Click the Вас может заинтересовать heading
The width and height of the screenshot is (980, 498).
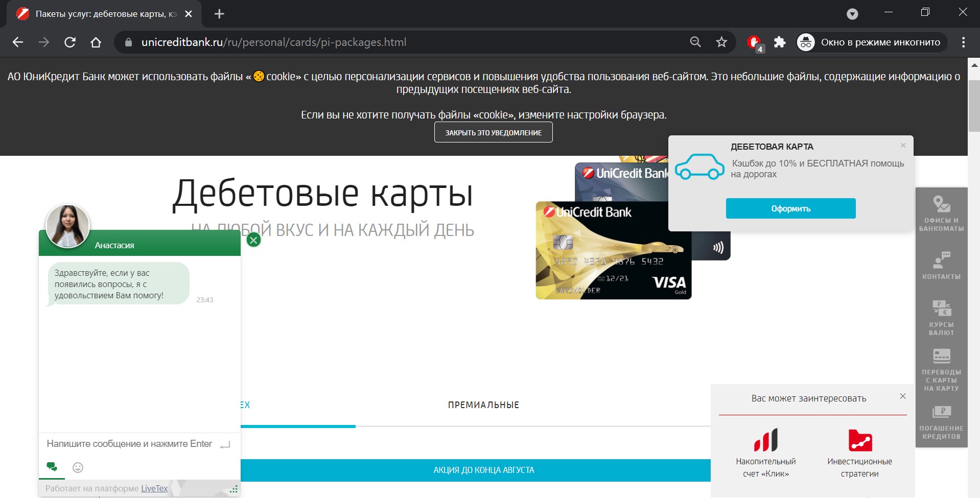[809, 398]
